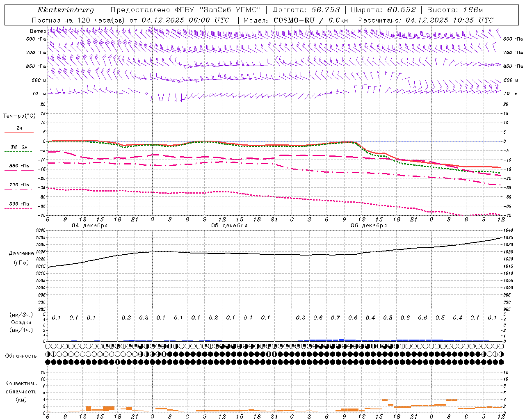The height and width of the screenshot is (420, 525).
Task: Click the Тем-ра(°C) axis title
Action: click(x=19, y=116)
